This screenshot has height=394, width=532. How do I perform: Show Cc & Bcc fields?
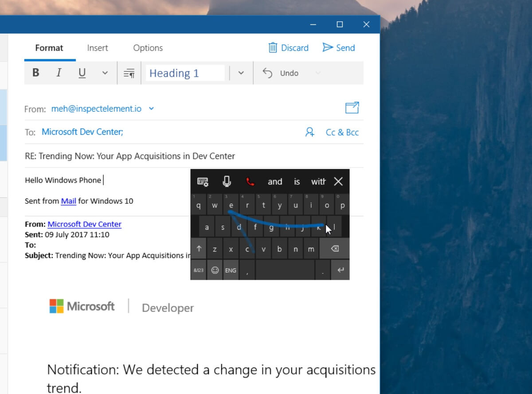click(342, 132)
